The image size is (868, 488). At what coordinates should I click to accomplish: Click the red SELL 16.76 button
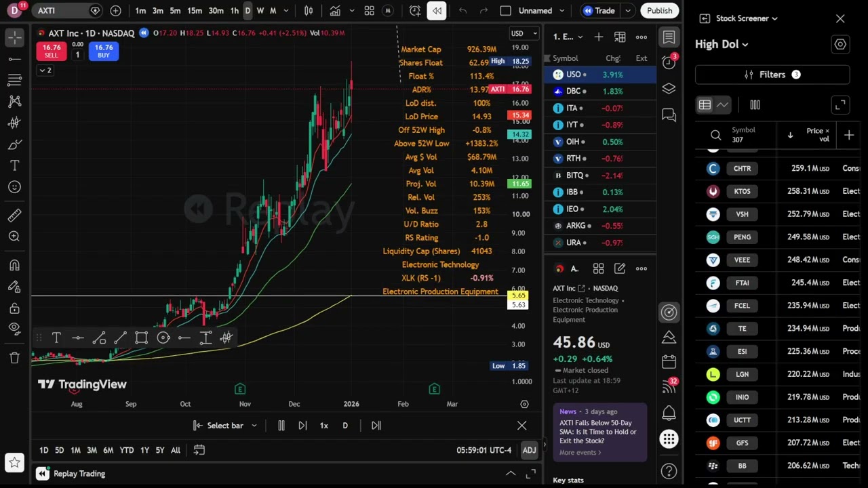point(52,51)
